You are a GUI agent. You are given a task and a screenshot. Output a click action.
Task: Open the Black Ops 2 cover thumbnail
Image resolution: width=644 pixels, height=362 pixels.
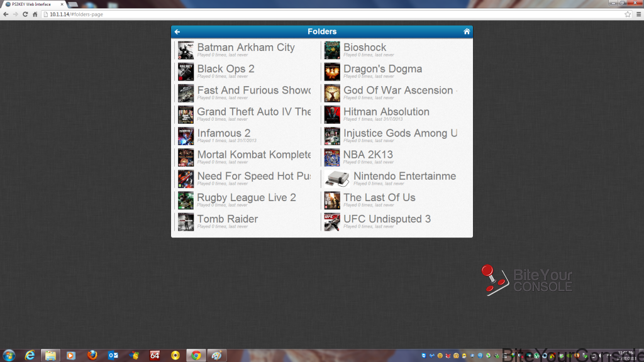coord(186,72)
